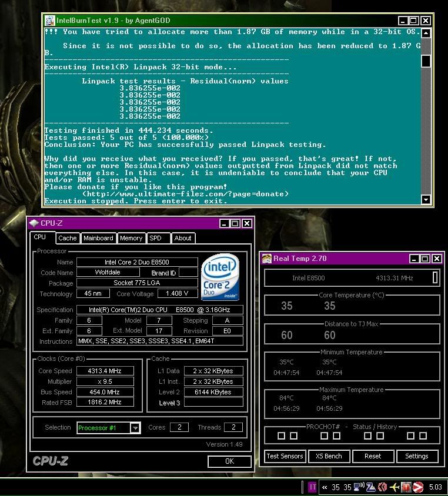Click the Test Sensors button
This screenshot has width=448, height=496.
point(285,456)
